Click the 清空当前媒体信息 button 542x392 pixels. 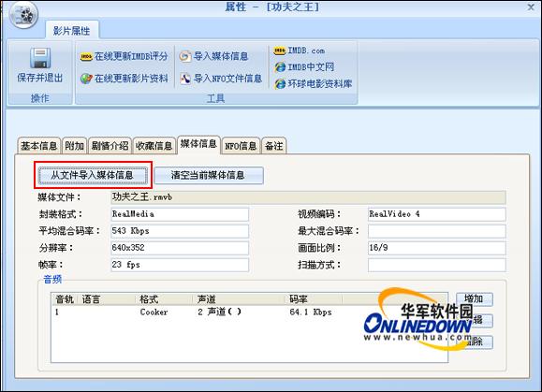point(209,175)
